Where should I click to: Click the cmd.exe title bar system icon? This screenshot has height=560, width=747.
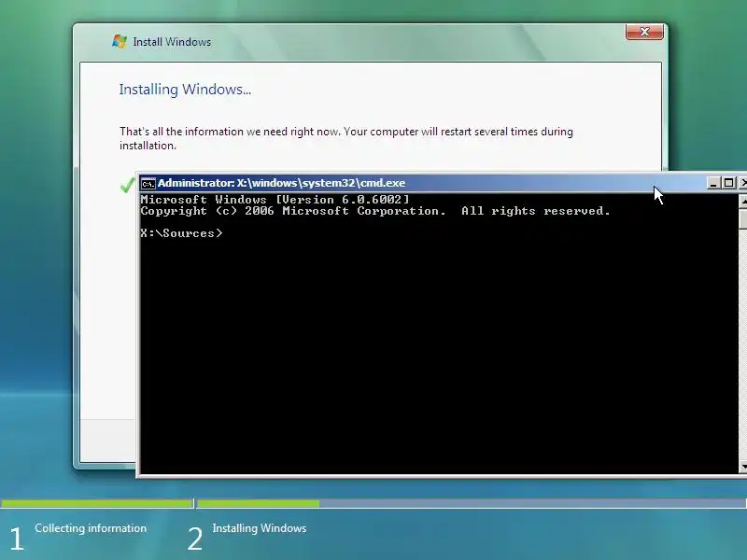coord(148,183)
